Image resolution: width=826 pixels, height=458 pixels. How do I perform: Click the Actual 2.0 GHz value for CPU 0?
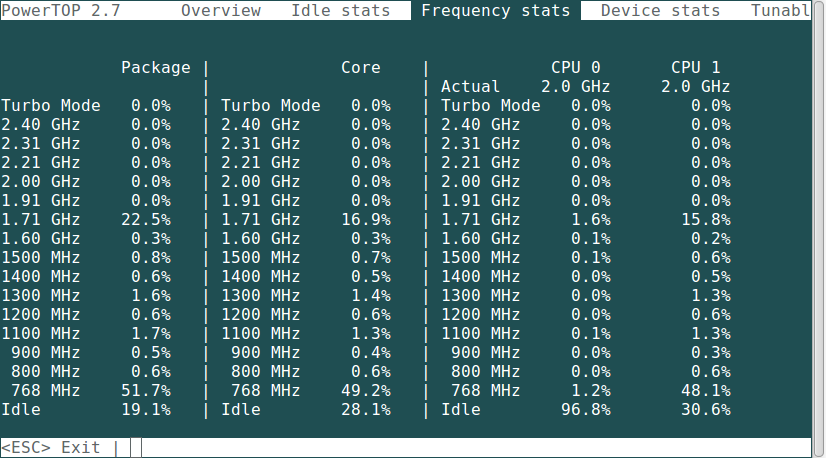pos(576,86)
